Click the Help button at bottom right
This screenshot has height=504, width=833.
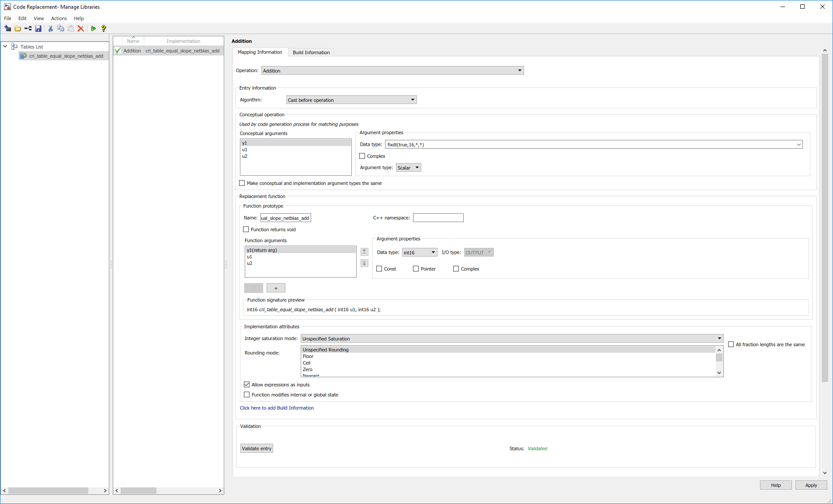[x=776, y=485]
